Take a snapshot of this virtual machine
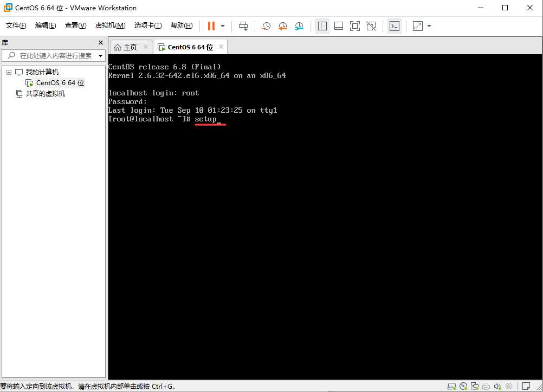 (266, 26)
